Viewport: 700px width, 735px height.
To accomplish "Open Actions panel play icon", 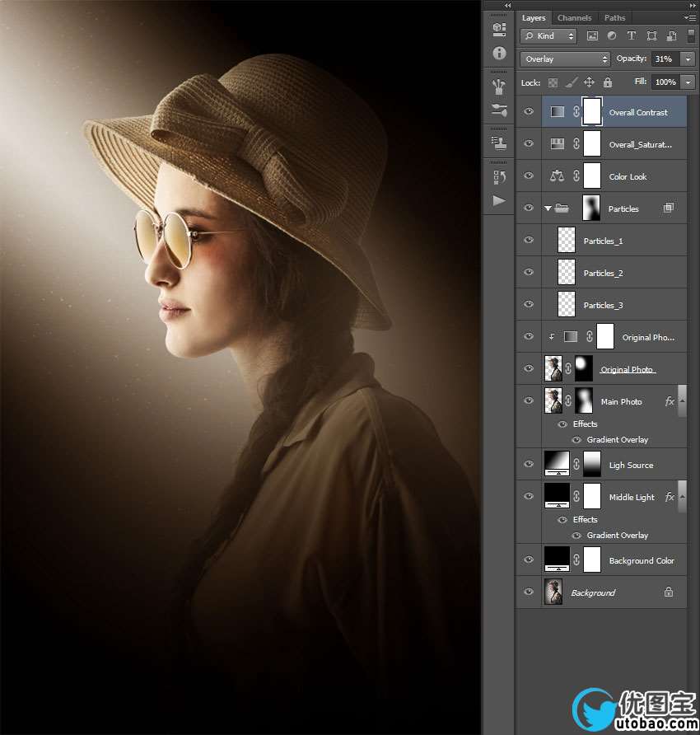I will (x=499, y=200).
